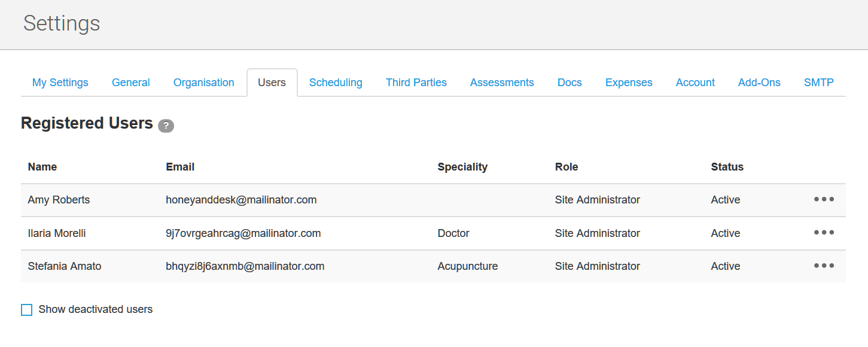Switch to Third Parties tab
The width and height of the screenshot is (868, 347).
pyautogui.click(x=416, y=83)
